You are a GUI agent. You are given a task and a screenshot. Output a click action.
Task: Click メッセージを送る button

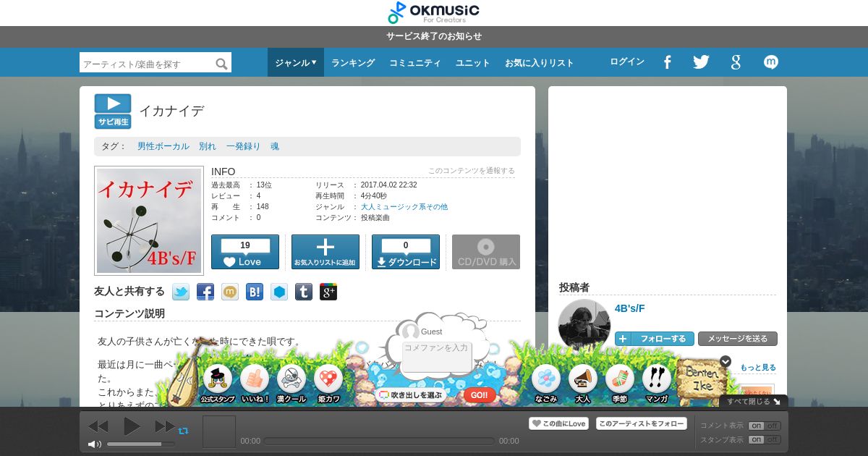pyautogui.click(x=738, y=339)
